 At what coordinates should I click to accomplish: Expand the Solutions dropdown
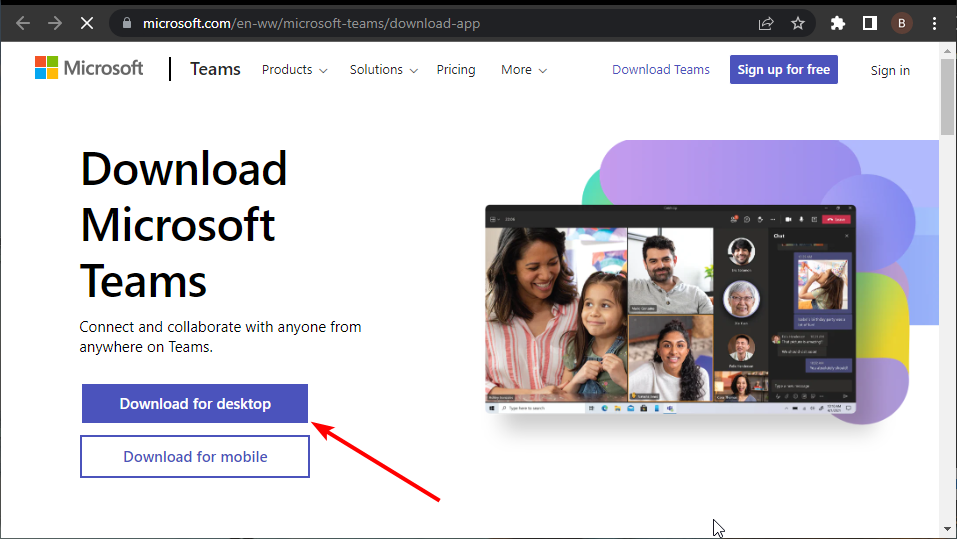click(383, 70)
